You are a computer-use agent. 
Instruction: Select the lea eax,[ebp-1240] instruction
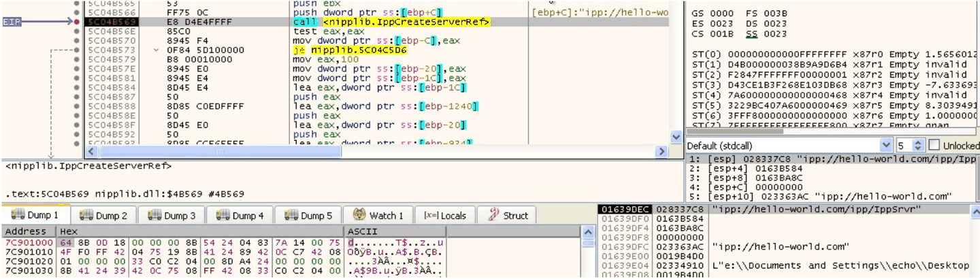385,107
